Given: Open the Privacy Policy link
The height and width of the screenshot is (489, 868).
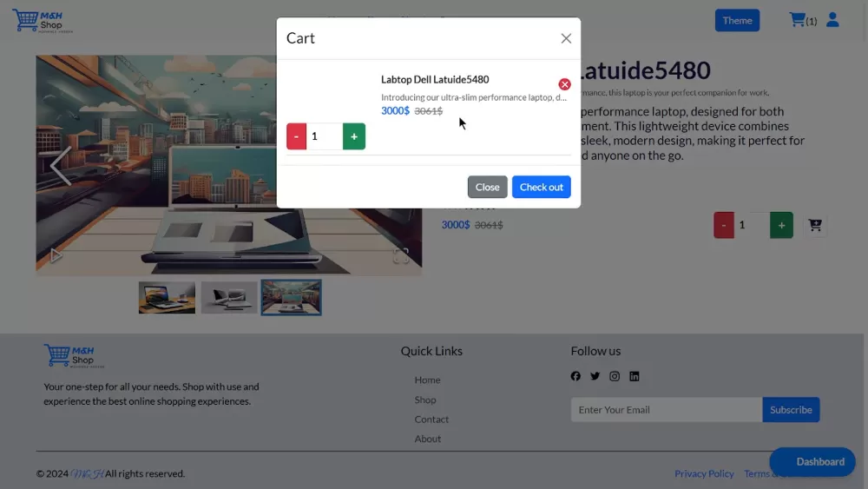Looking at the screenshot, I should [x=704, y=473].
